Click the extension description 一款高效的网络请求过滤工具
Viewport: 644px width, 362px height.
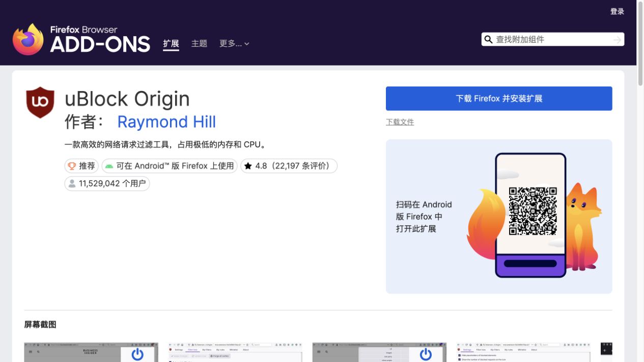tap(166, 144)
